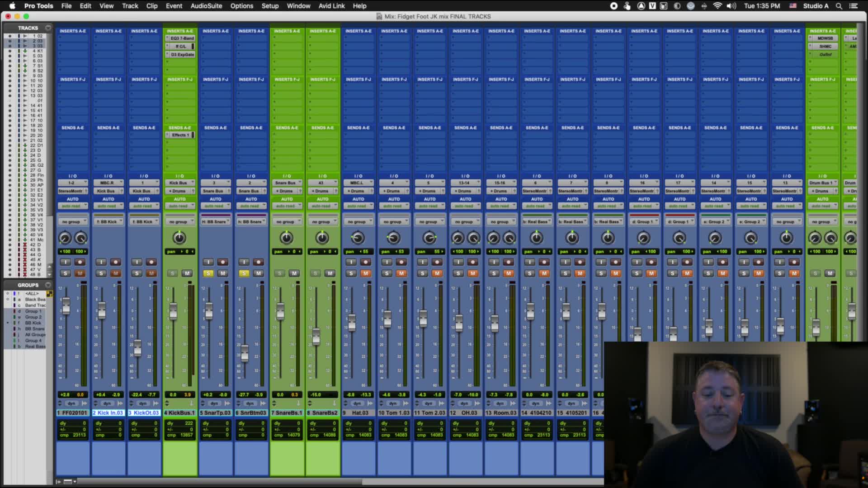Open the Groups list options menu
The width and height of the screenshot is (868, 488).
[48, 285]
